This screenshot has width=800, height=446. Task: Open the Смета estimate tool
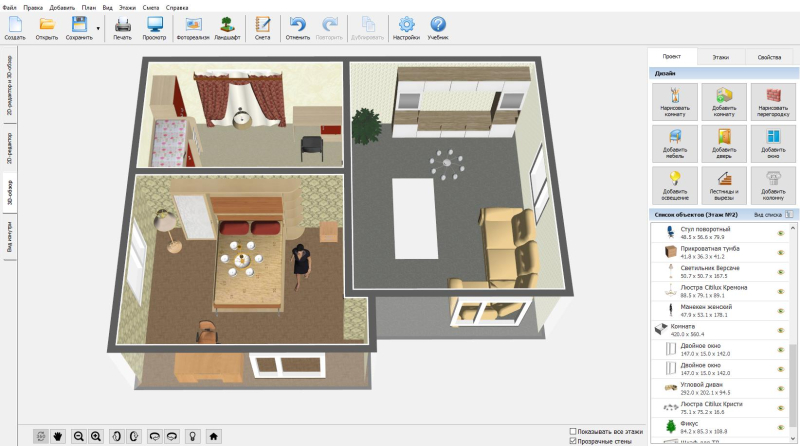point(262,27)
